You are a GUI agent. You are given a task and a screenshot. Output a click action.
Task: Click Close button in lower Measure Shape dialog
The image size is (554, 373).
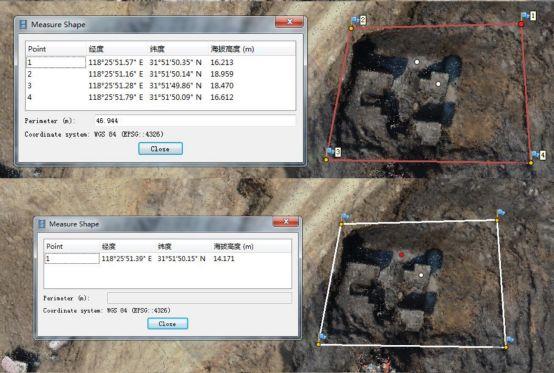pyautogui.click(x=167, y=324)
